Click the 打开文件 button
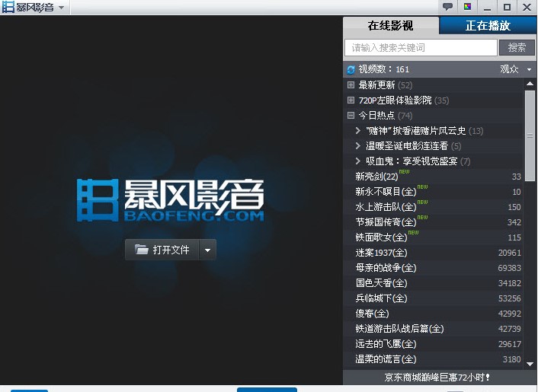538x392 pixels. pos(162,250)
